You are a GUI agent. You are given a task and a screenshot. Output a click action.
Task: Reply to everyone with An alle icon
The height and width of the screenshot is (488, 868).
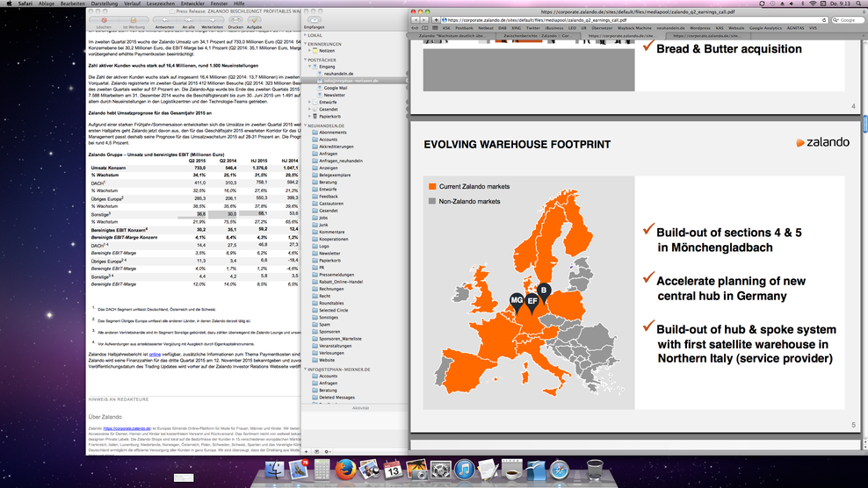188,20
